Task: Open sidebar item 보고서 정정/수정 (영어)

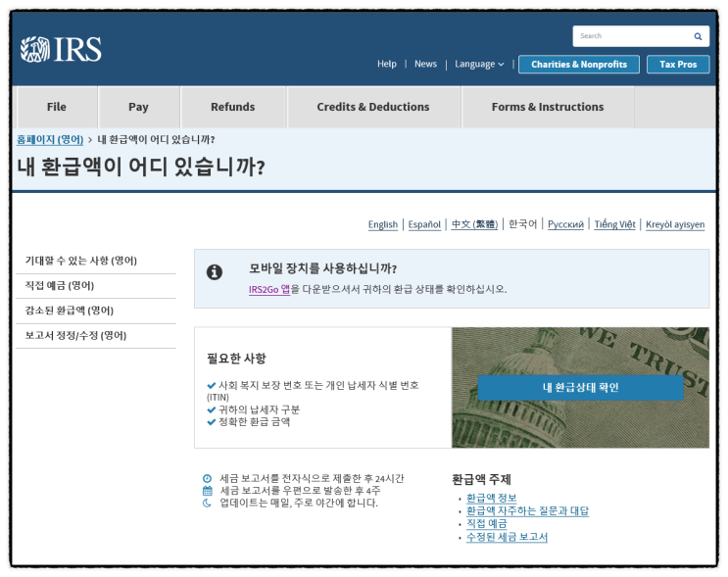Action: (96, 336)
